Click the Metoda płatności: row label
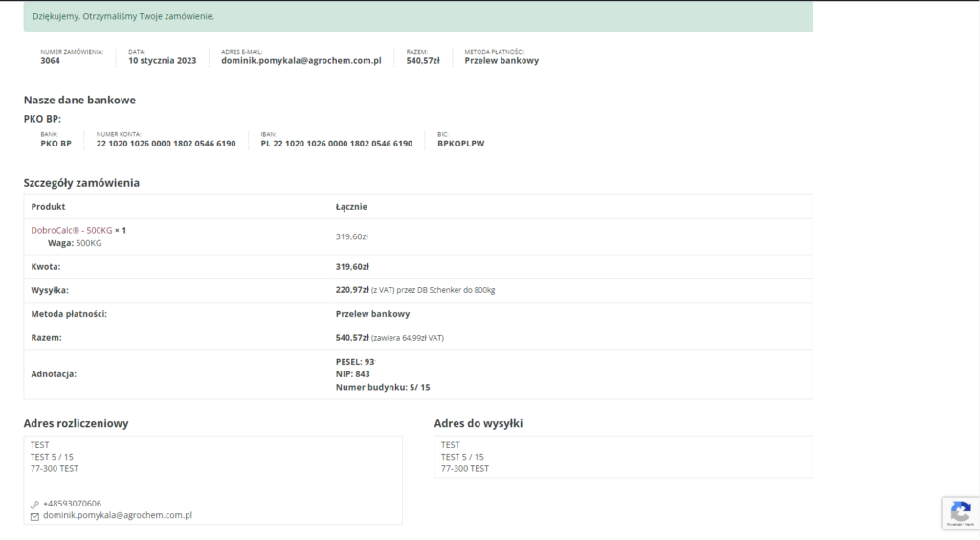Screen dimensions: 980x540 [69, 314]
